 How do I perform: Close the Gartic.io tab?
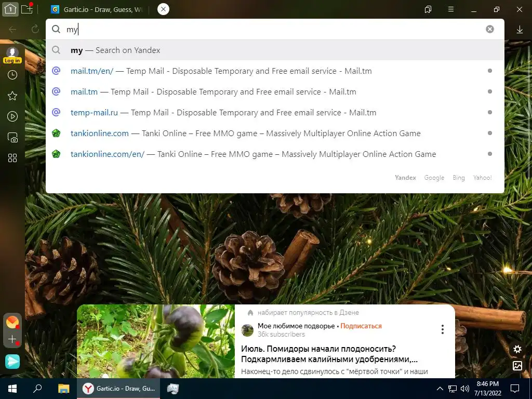(163, 9)
